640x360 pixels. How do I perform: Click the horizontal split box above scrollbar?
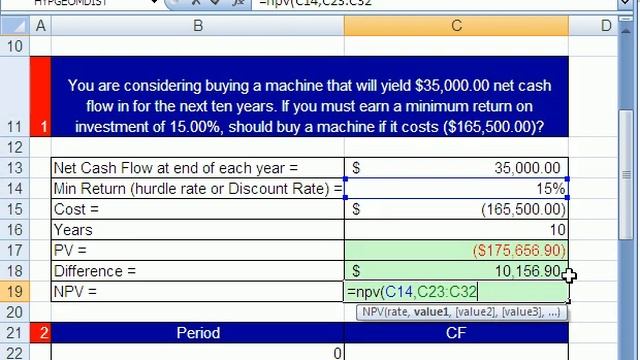click(x=626, y=19)
